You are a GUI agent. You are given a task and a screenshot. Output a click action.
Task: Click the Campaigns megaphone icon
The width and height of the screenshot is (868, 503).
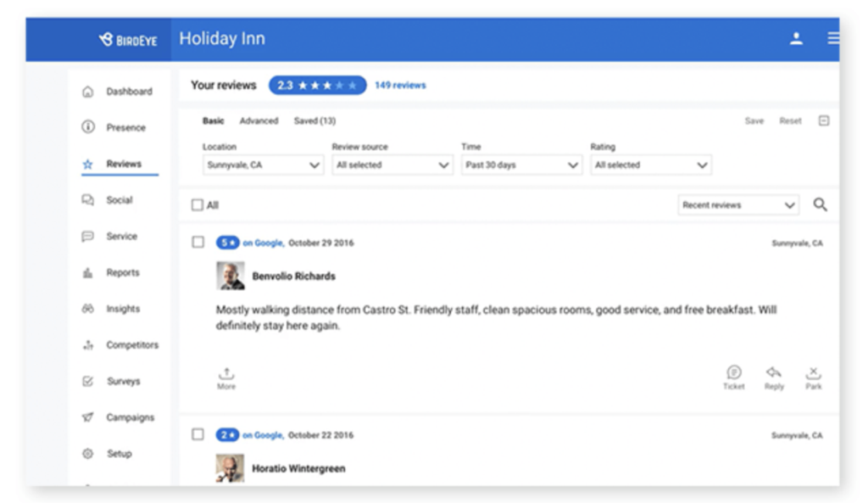tap(87, 417)
